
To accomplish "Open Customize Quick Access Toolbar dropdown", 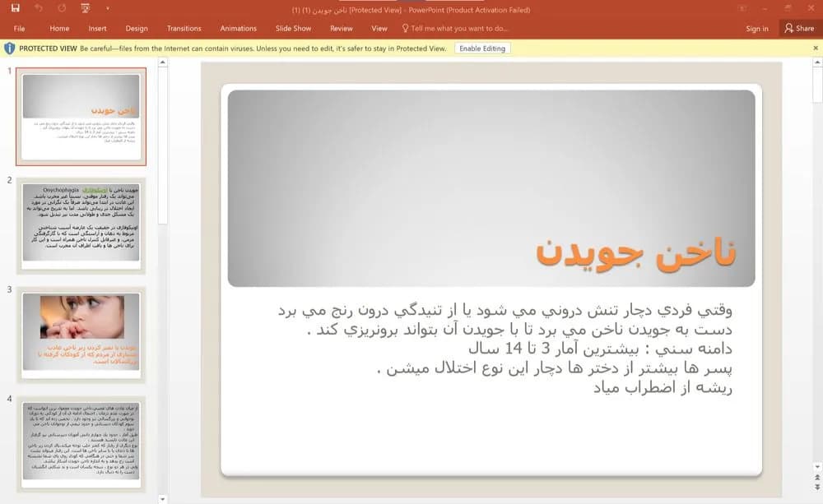I will 107,8.
